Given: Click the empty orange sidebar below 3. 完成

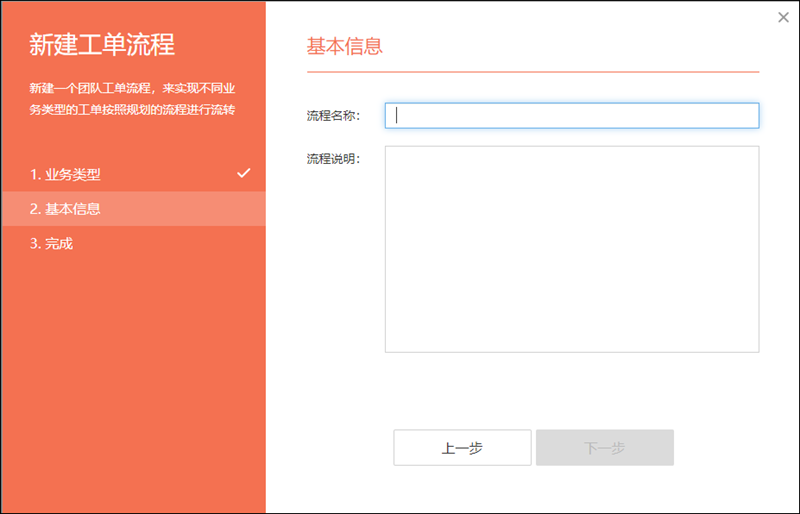Looking at the screenshot, I should (x=132, y=380).
